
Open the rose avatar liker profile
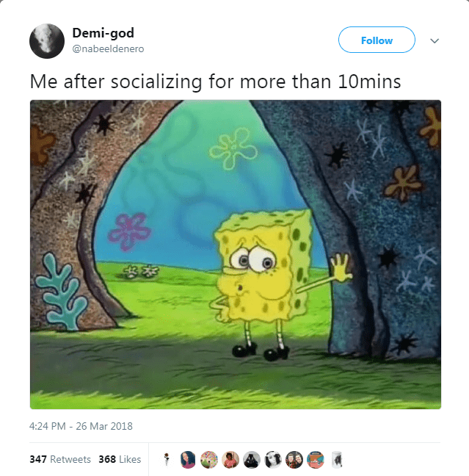[167, 459]
